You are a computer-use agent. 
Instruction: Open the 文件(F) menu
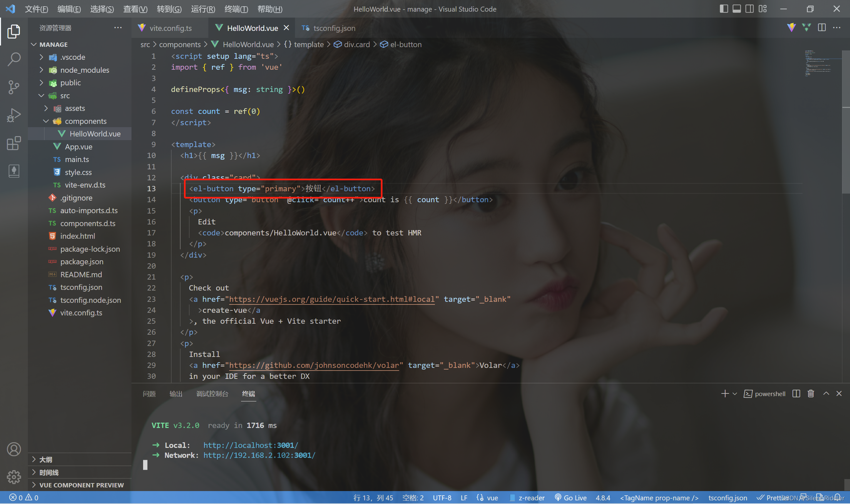click(x=36, y=9)
